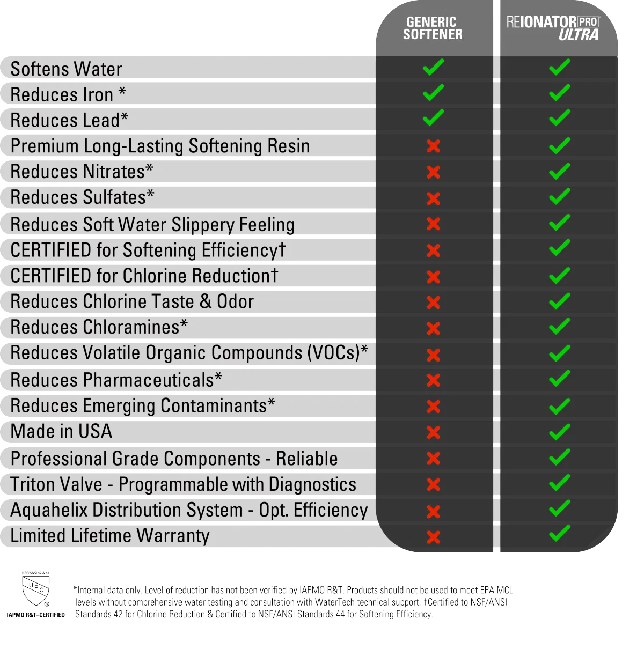
Task: Click the green check in Reduces Nitrates row
Action: pyautogui.click(x=560, y=171)
